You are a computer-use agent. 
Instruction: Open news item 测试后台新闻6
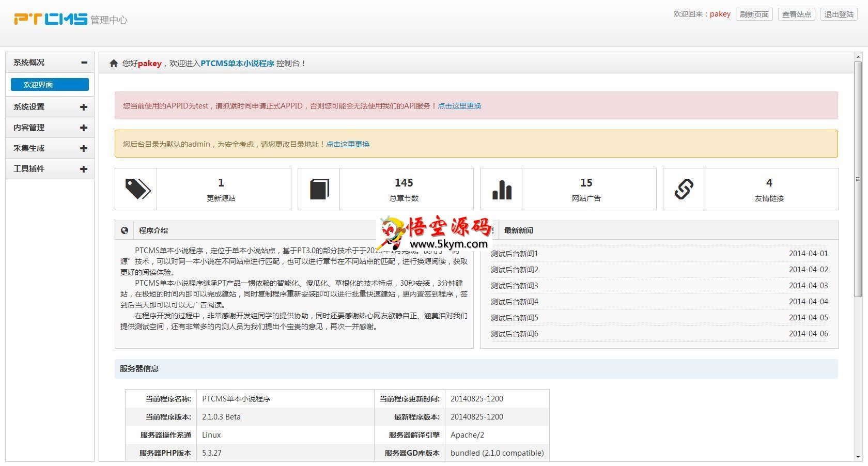[514, 334]
